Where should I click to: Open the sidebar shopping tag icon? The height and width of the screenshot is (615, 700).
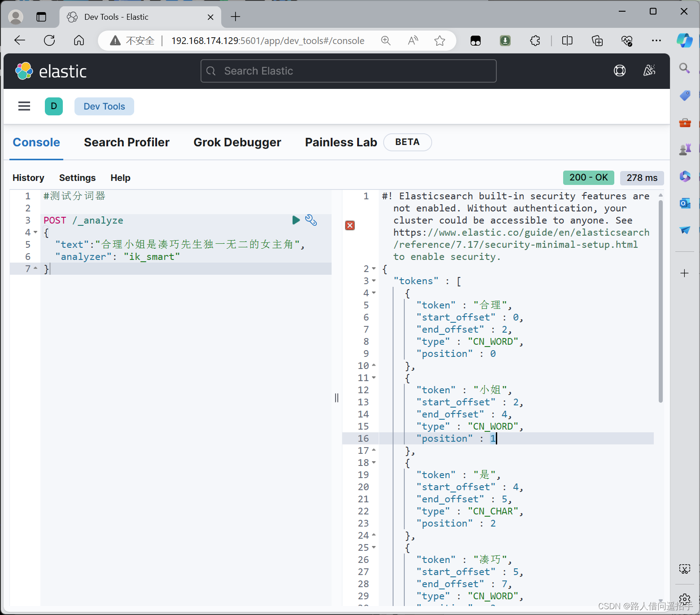[685, 95]
